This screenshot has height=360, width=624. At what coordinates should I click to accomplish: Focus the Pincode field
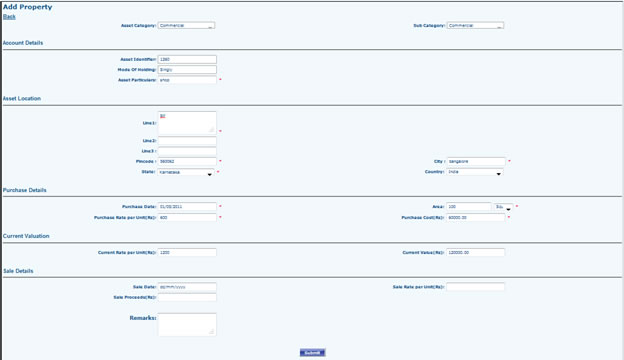[187, 162]
